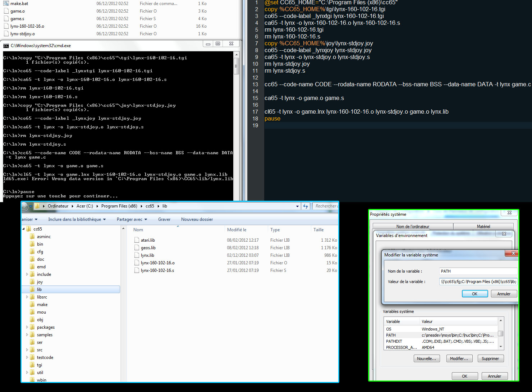This screenshot has height=392, width=532.
Task: Click the Modifier... button for system variables
Action: 459,359
